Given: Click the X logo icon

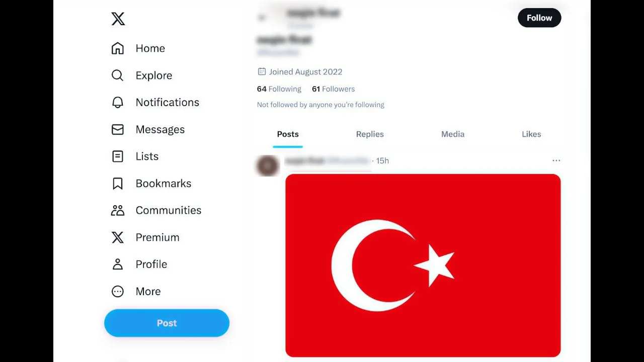Looking at the screenshot, I should pyautogui.click(x=118, y=19).
